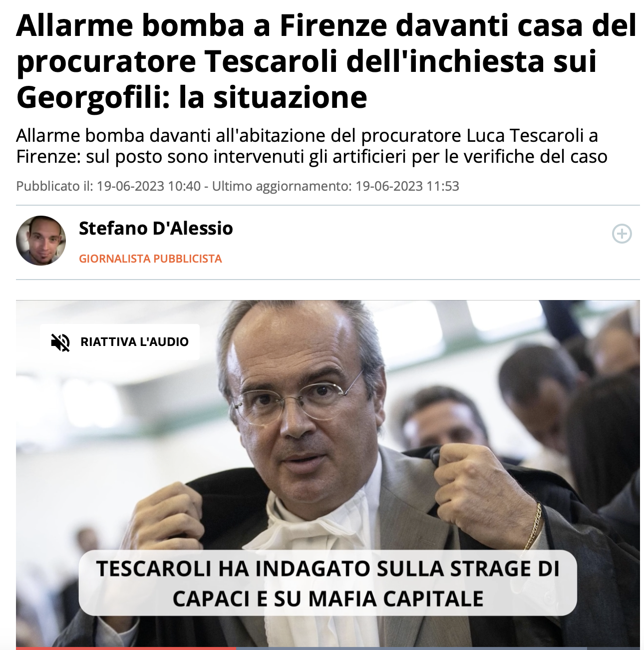644x650 pixels.
Task: Open author page via Stefano D'Alessio name
Action: (156, 228)
